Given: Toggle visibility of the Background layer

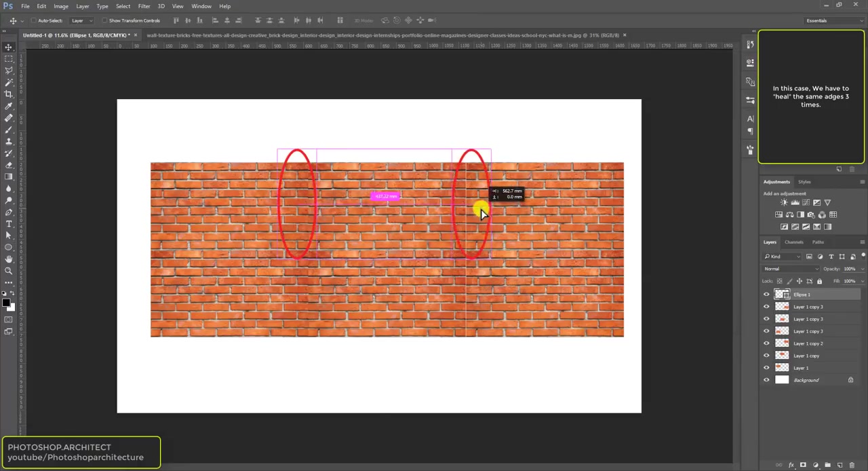Looking at the screenshot, I should tap(766, 379).
